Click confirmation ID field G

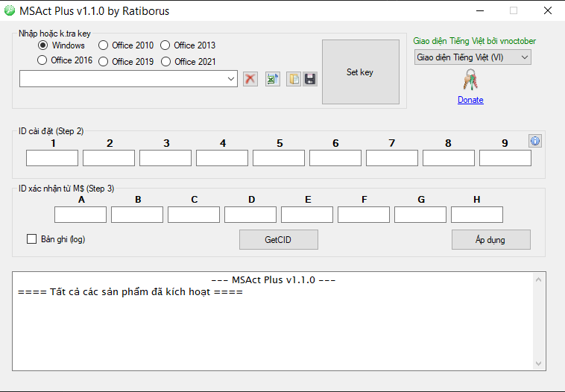[x=420, y=215]
